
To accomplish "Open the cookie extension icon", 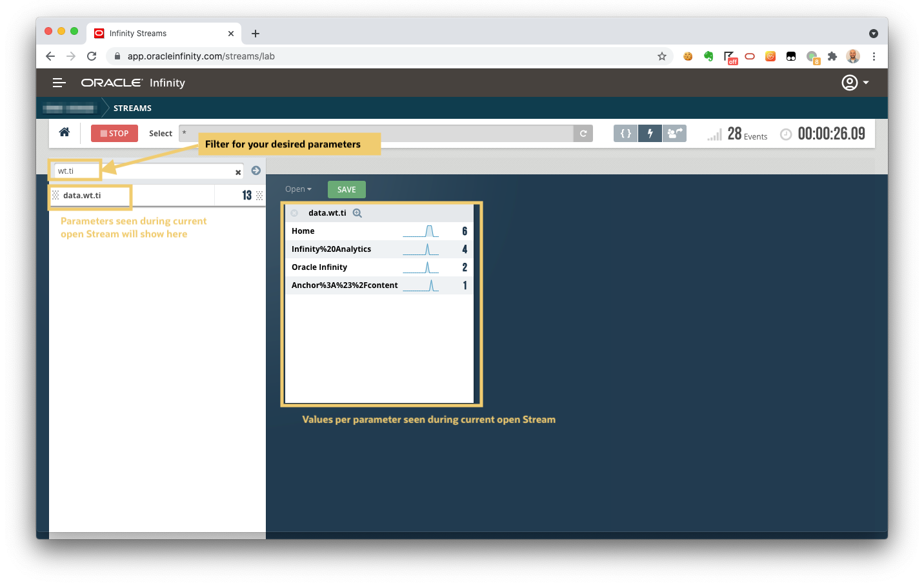I will point(688,56).
